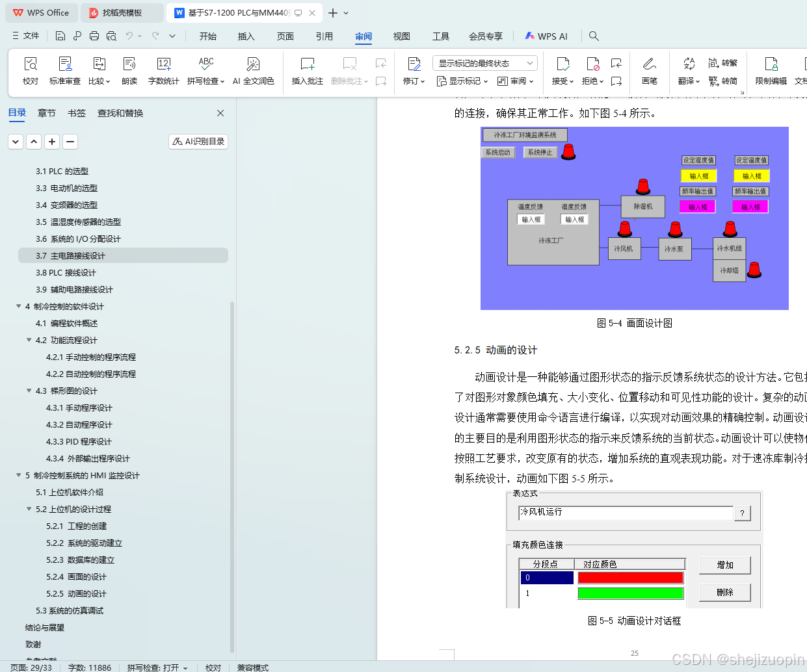Click the plus outline-level button in 目录 pane
Screen dimensions: 807x672
click(x=52, y=142)
